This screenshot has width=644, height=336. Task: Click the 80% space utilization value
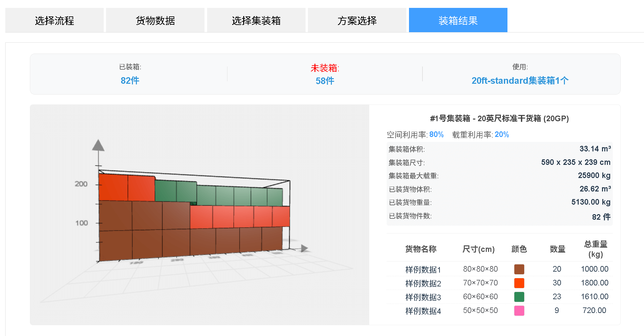pos(437,134)
